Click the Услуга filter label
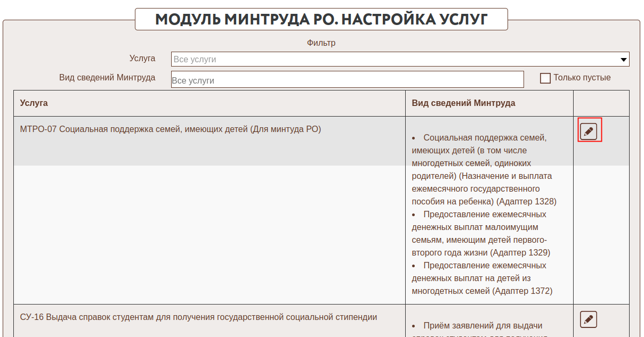The height and width of the screenshot is (337, 644). click(142, 59)
